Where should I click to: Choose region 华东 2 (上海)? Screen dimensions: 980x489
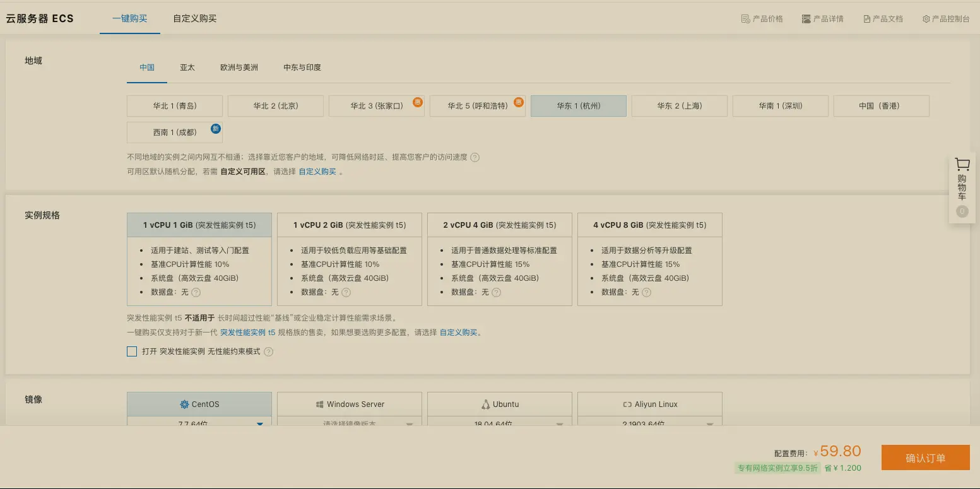point(680,106)
